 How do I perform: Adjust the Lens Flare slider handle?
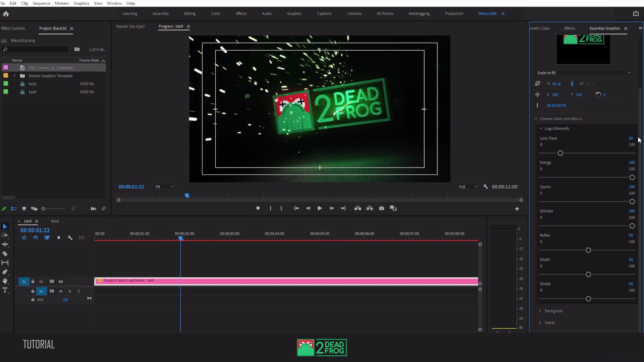(x=560, y=153)
